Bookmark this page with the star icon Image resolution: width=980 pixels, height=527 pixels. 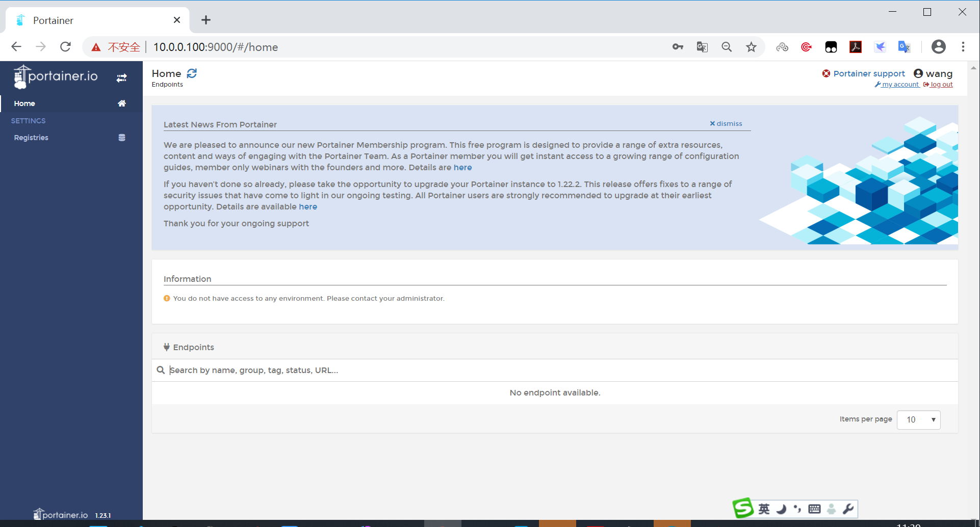coord(751,47)
